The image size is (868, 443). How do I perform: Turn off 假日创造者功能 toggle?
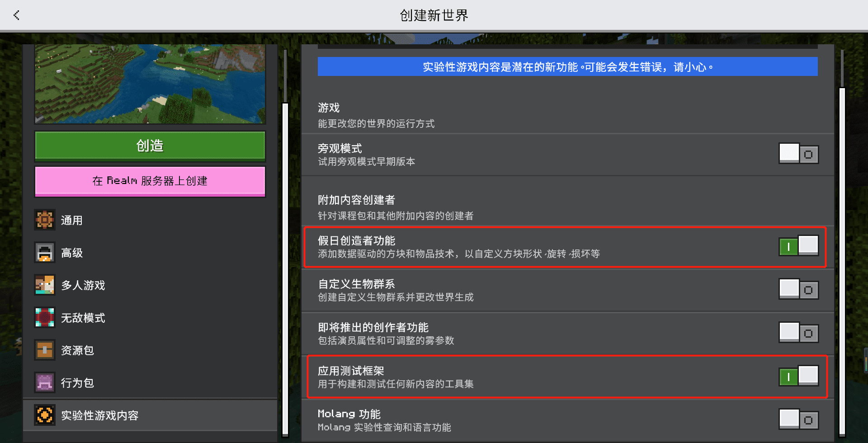click(x=799, y=246)
